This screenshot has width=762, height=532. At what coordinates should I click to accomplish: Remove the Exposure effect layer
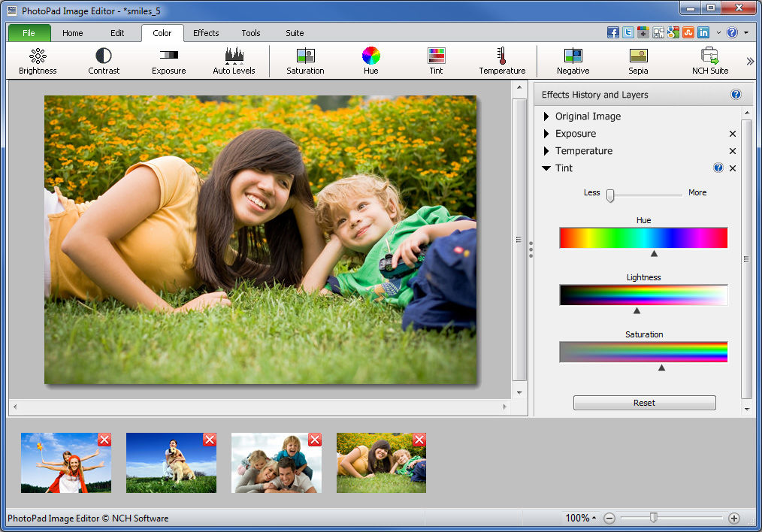point(733,134)
